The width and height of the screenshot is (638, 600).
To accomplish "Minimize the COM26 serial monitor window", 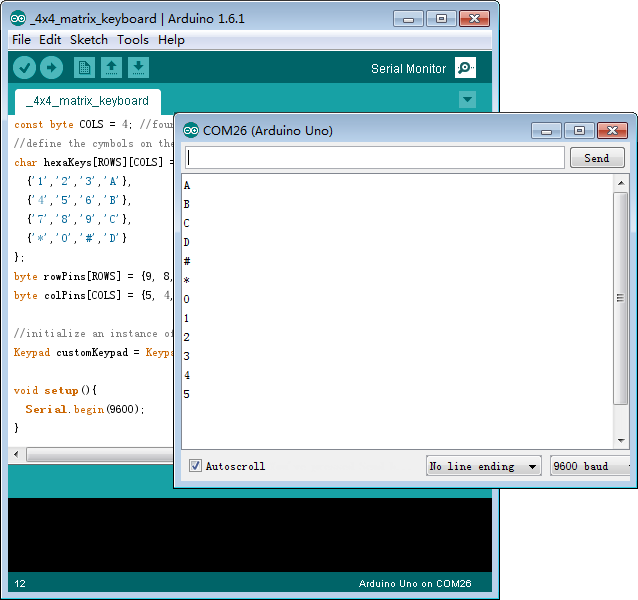I will 546,131.
